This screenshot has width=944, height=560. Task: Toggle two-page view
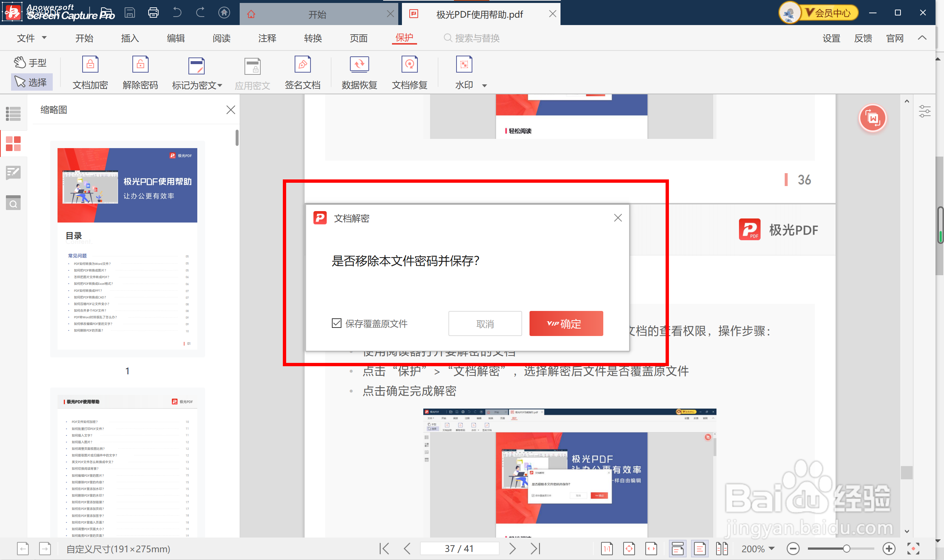pos(722,549)
